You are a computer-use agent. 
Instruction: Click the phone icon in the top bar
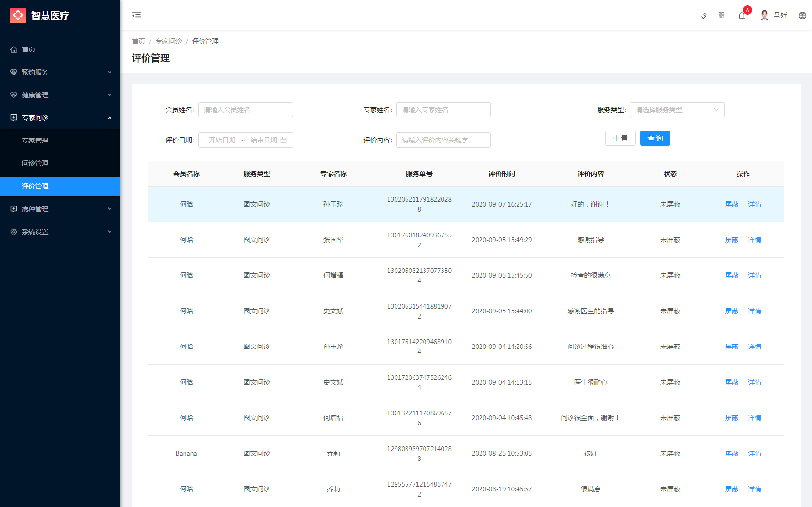click(703, 16)
